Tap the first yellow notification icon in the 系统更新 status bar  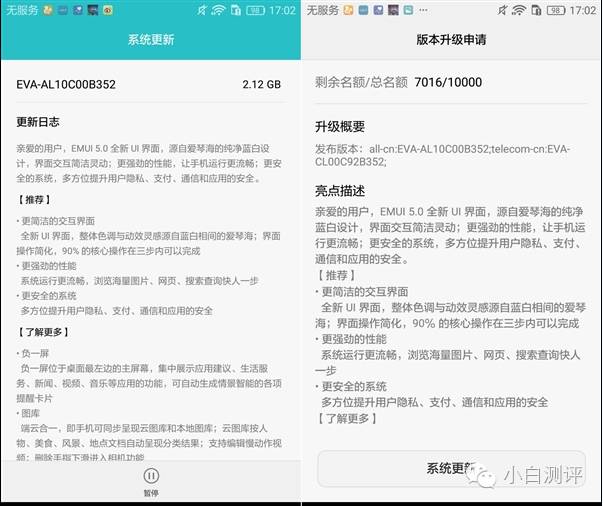pos(48,10)
